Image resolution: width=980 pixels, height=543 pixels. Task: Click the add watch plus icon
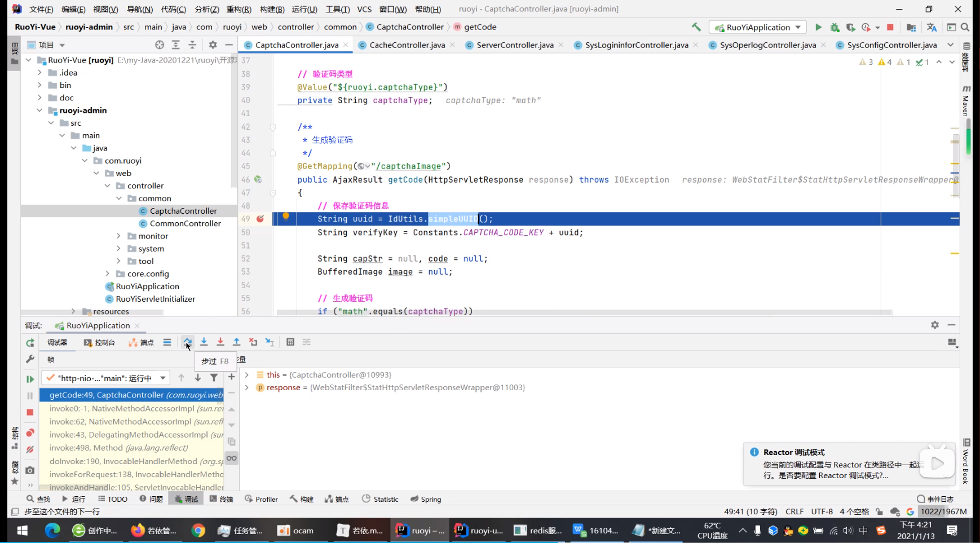tap(231, 377)
